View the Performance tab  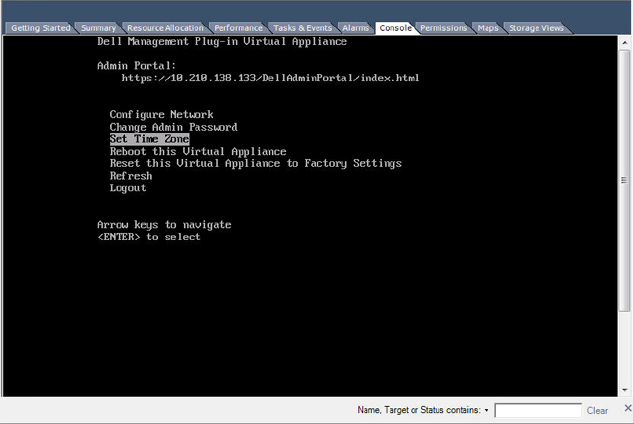tap(238, 28)
